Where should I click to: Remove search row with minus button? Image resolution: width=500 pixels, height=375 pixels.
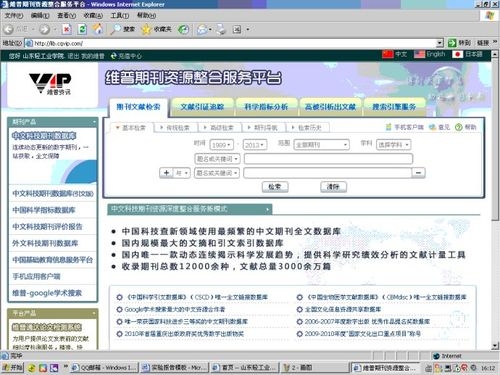click(418, 173)
